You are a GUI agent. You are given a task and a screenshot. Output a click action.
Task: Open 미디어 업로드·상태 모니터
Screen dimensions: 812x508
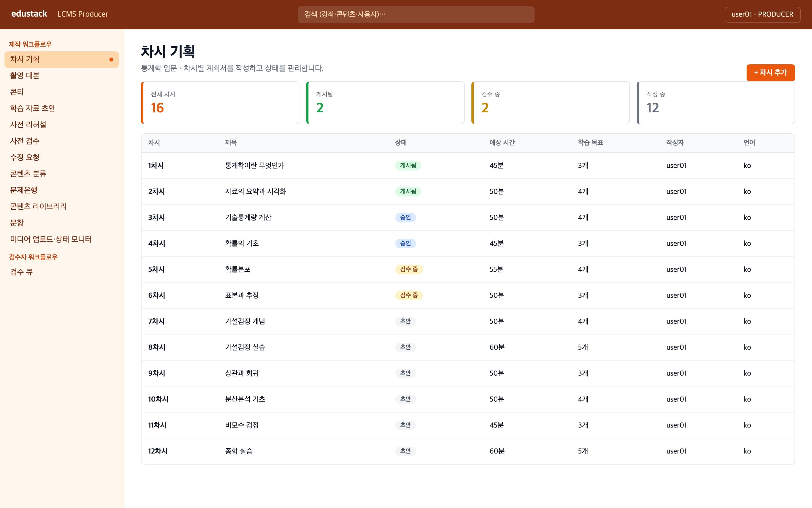pos(62,239)
